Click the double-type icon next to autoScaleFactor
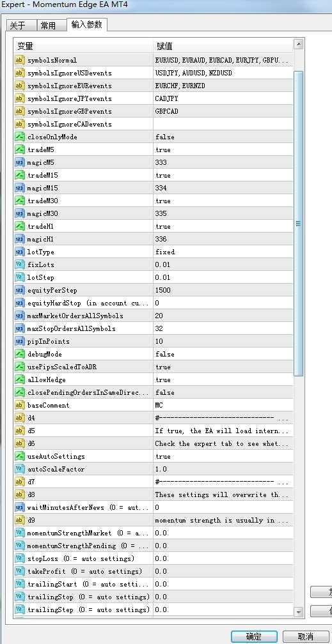Image resolution: width=332 pixels, height=644 pixels. point(20,469)
